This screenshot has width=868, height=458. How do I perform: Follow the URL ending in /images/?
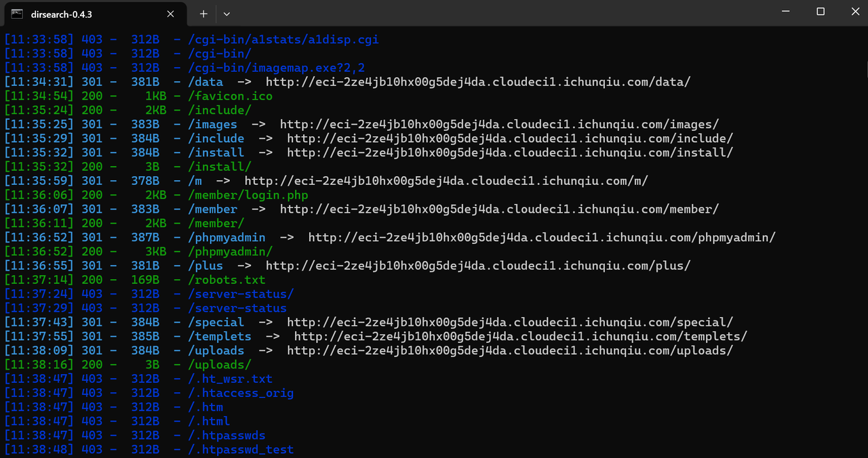coord(499,125)
